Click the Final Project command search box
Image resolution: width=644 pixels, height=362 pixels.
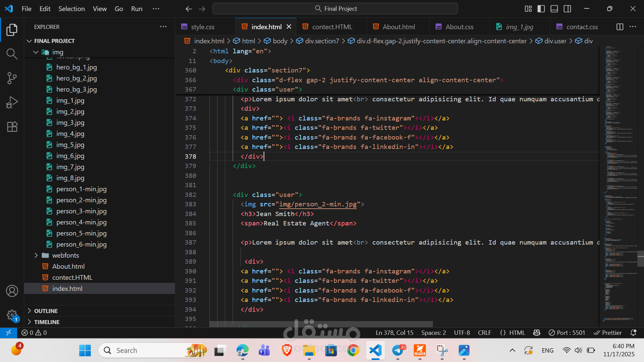[335, 9]
